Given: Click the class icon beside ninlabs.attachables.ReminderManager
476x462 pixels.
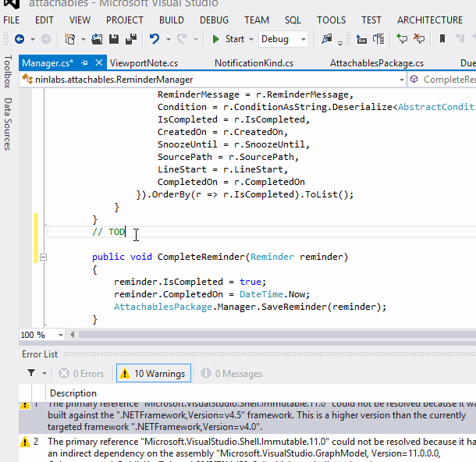Looking at the screenshot, I should pos(27,79).
